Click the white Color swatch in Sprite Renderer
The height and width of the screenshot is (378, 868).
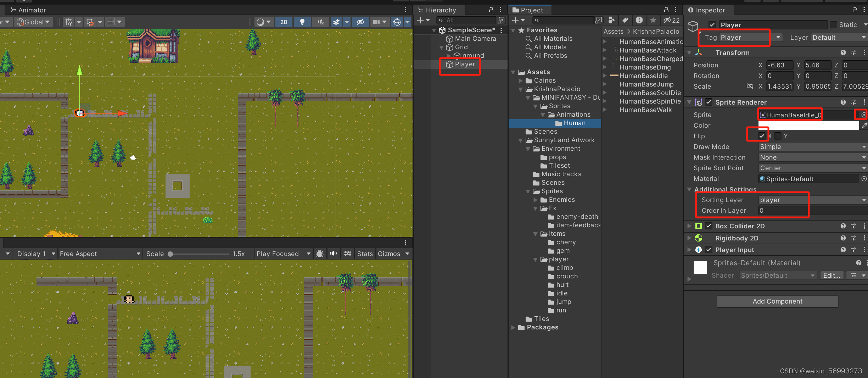click(808, 126)
